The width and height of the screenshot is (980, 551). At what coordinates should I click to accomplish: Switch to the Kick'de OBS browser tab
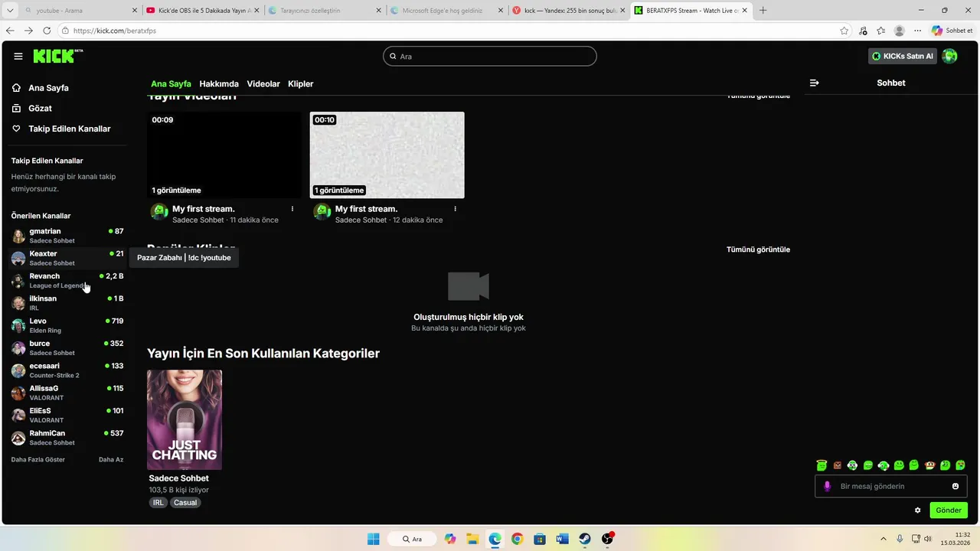pyautogui.click(x=203, y=11)
